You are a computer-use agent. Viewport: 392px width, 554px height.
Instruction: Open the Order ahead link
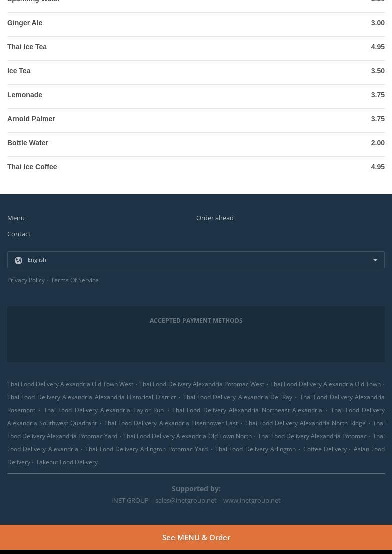pos(215,218)
